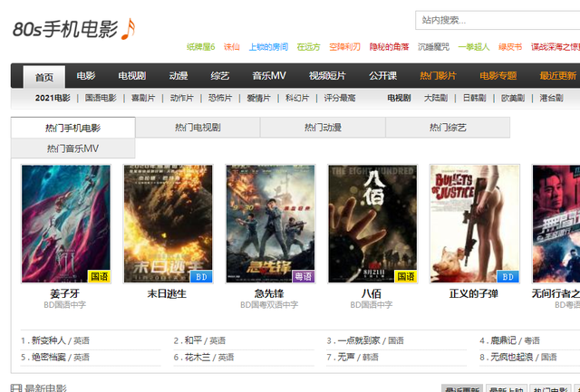Open the 八佰 movie poster

click(372, 224)
